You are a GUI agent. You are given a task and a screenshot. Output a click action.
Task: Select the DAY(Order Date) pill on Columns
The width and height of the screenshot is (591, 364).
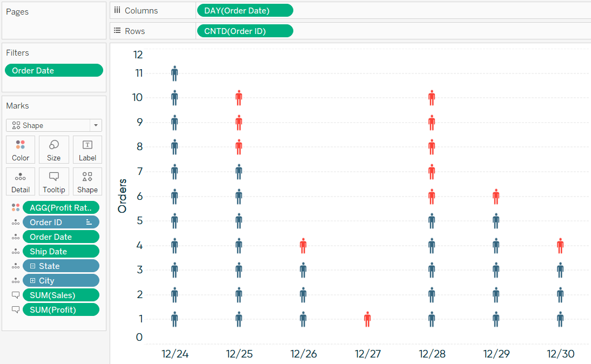click(245, 11)
